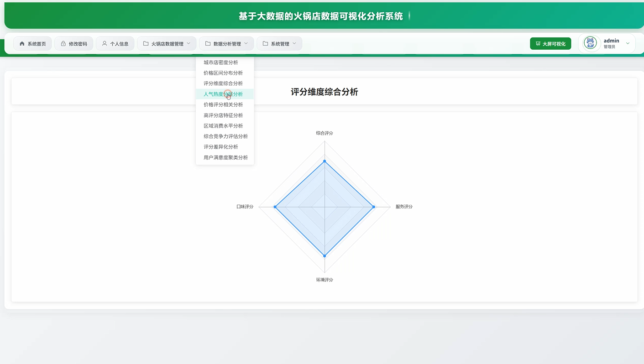Click the 系统管理 nav label
This screenshot has height=364, width=644.
280,44
